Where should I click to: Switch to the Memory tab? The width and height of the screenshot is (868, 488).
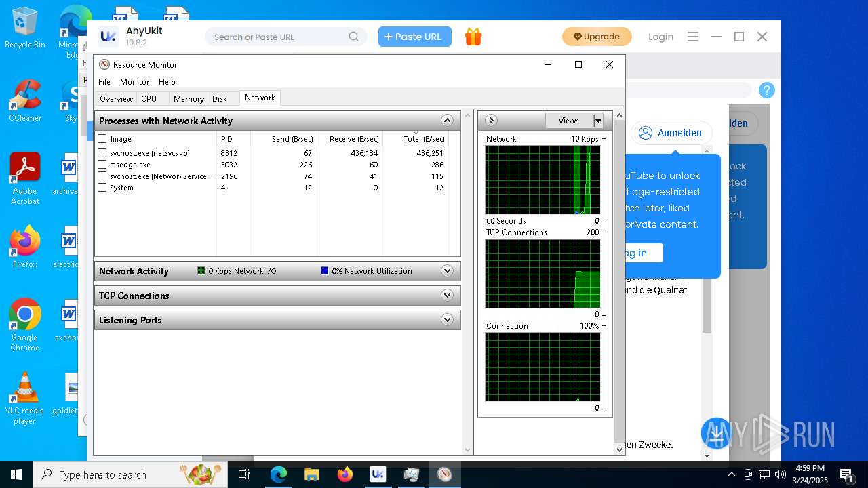tap(189, 99)
